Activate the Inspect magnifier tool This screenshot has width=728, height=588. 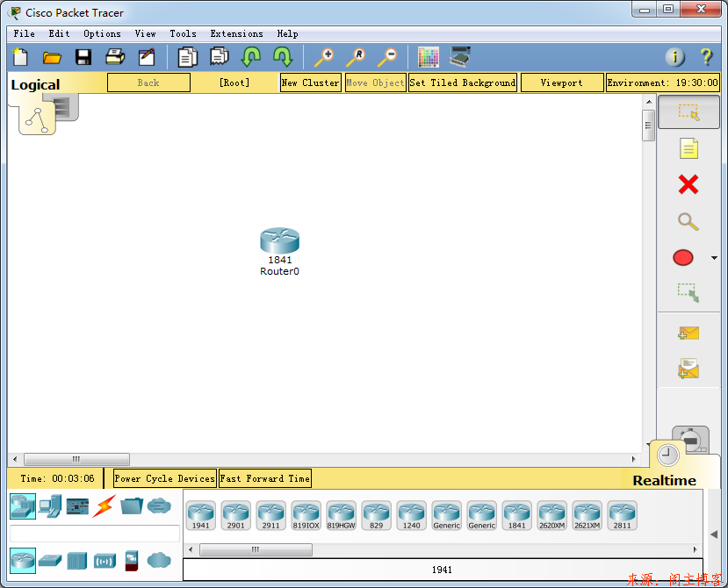tap(688, 221)
